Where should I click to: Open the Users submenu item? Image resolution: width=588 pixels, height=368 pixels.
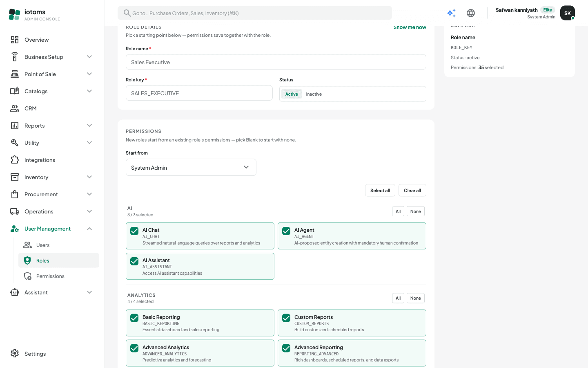coord(59,245)
